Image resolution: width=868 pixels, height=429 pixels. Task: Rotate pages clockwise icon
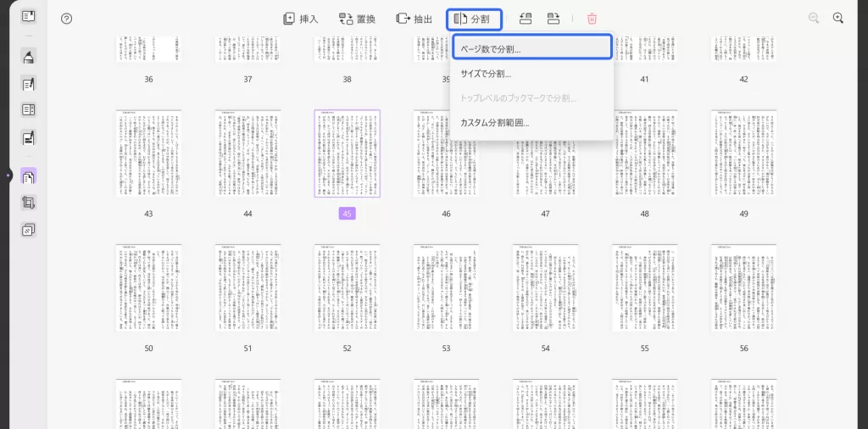point(553,19)
